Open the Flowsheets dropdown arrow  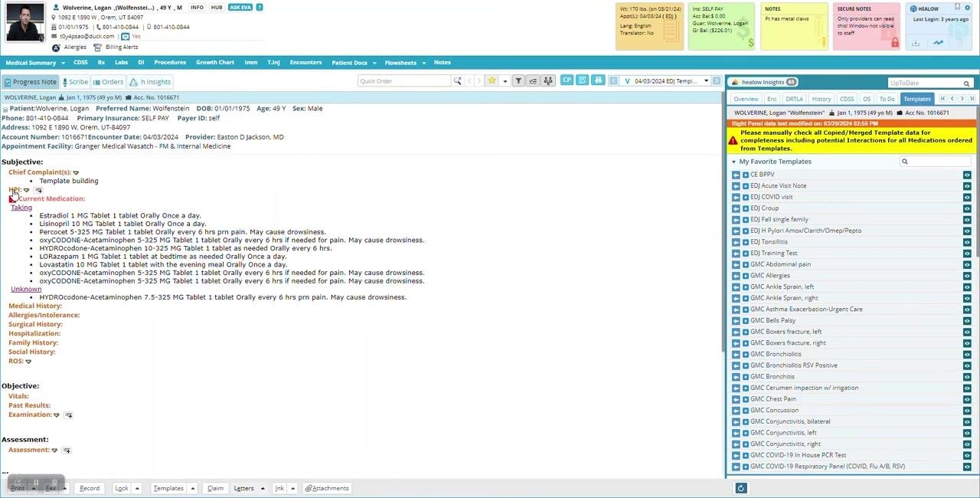pyautogui.click(x=423, y=63)
